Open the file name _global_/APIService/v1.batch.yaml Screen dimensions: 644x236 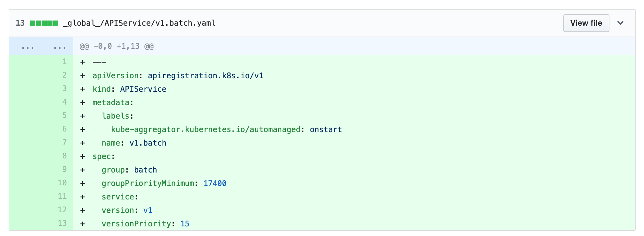(139, 23)
